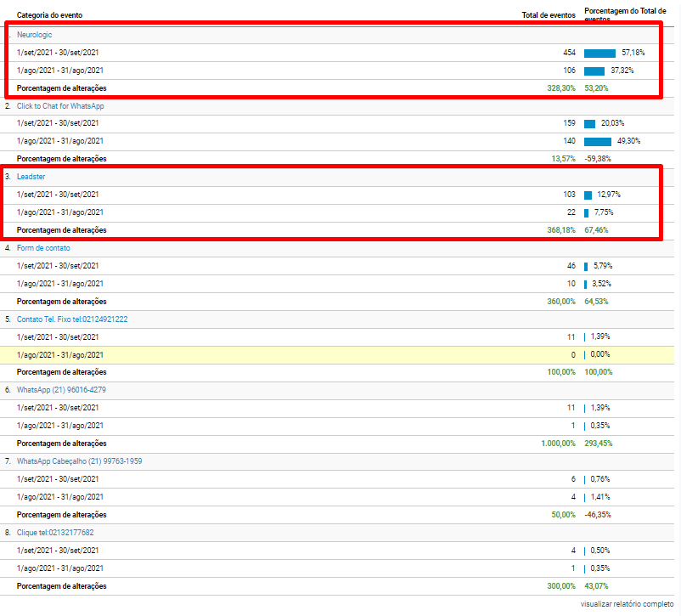Viewport: 681px width, 616px height.
Task: Open WhatsApp (21) 96016-4279 category link
Action: (x=61, y=390)
